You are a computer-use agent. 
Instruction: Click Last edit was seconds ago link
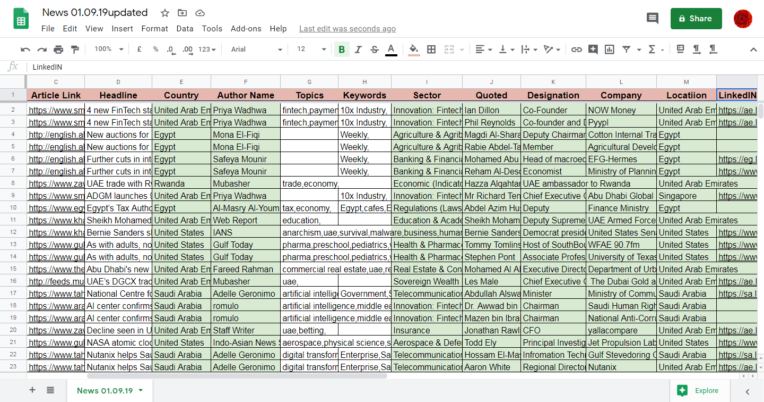347,29
